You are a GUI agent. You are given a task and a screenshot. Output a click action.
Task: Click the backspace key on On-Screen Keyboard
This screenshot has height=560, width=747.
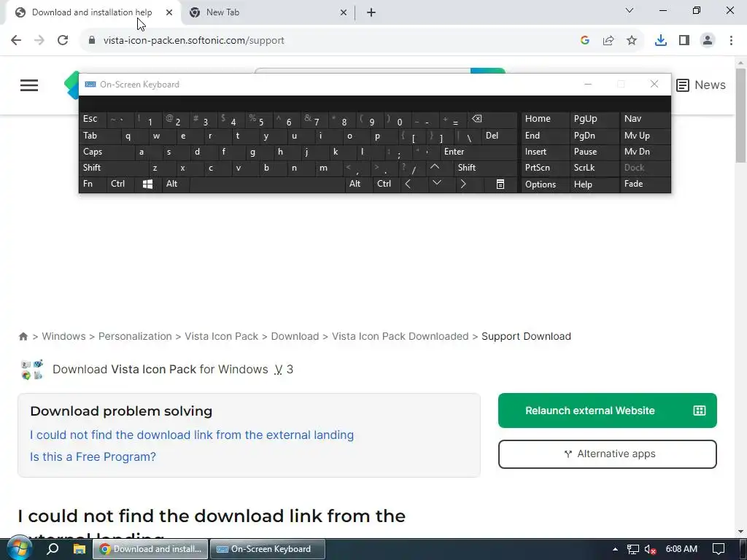coord(477,119)
